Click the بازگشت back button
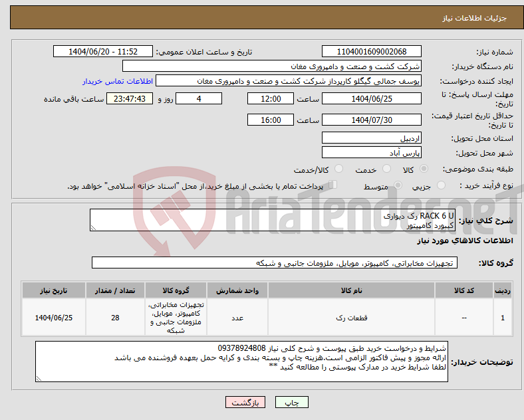524x420 pixels. 245,402
